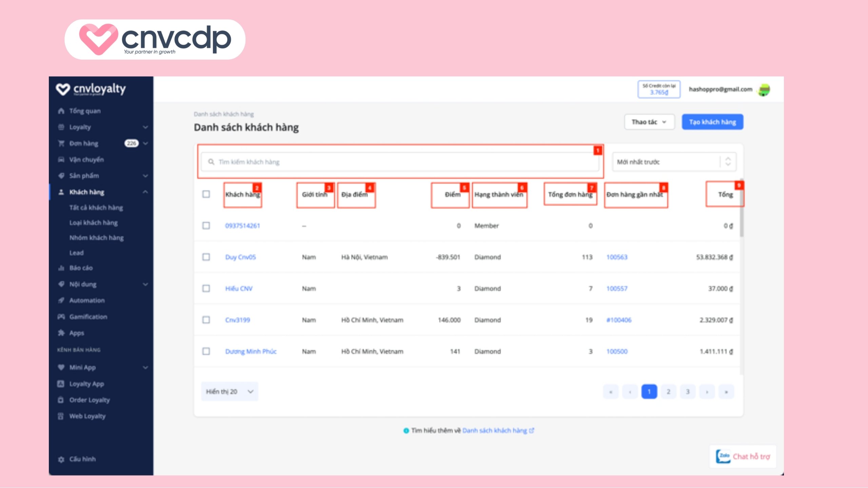The image size is (868, 488).
Task: Click the Nội dung icon
Action: pyautogui.click(x=61, y=284)
